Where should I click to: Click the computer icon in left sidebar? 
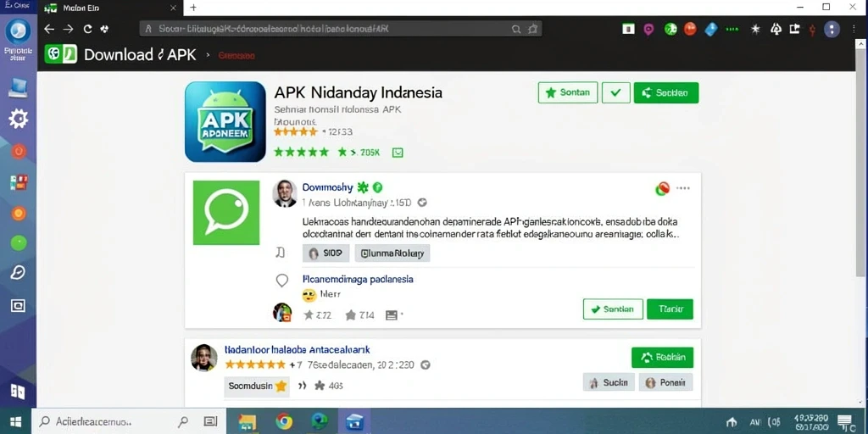click(x=19, y=88)
